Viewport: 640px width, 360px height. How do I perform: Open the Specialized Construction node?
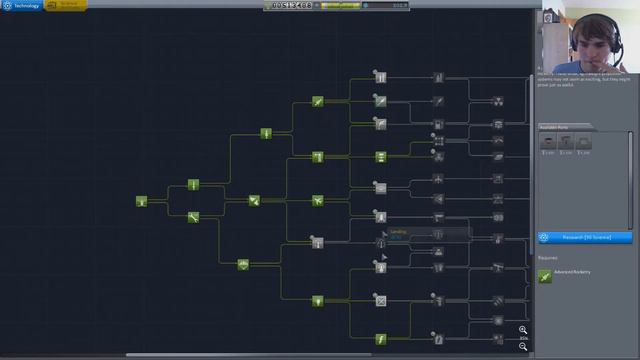(x=439, y=141)
